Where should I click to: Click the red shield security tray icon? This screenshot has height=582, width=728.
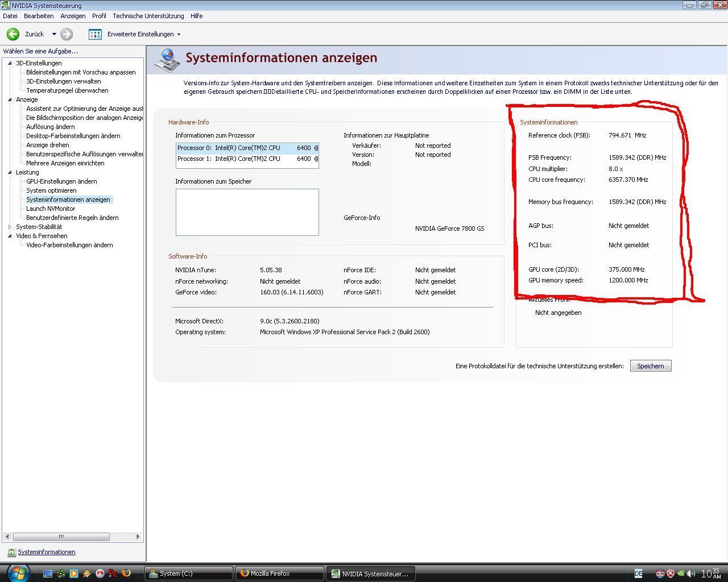pyautogui.click(x=670, y=573)
